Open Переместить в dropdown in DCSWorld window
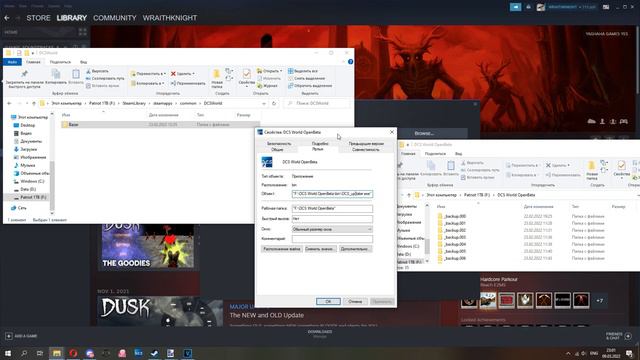The image size is (640, 360). tap(148, 74)
